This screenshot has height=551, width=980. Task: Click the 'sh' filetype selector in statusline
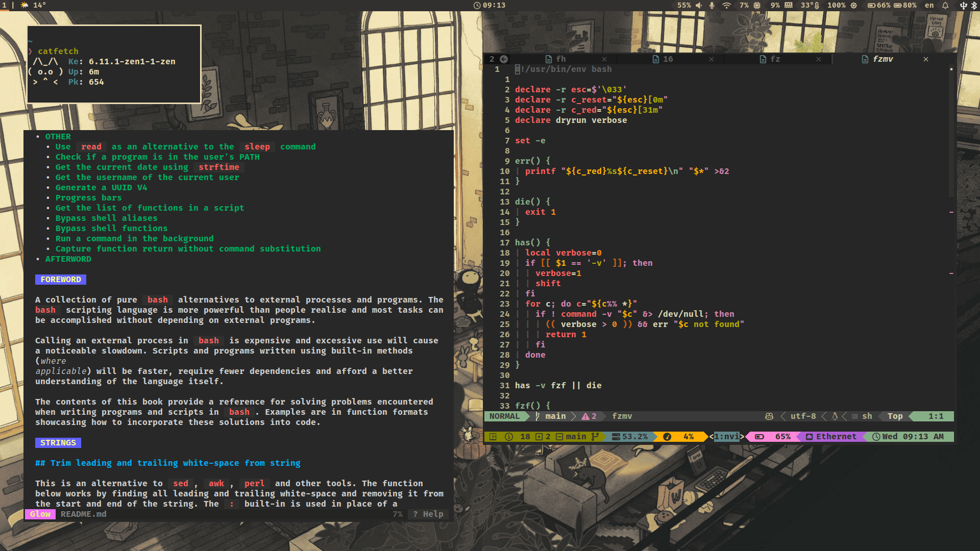click(867, 416)
